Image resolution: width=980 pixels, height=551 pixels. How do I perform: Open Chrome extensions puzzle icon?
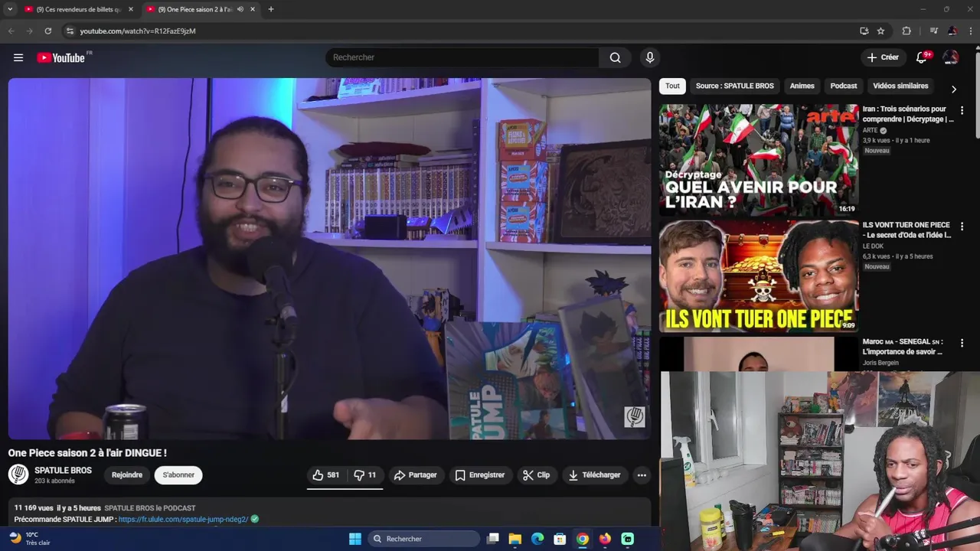tap(906, 31)
